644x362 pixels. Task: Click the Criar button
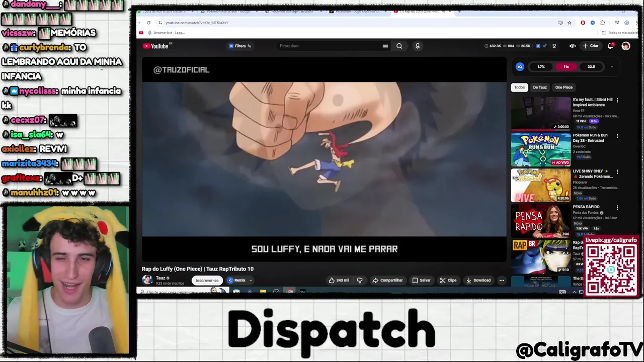pos(591,46)
